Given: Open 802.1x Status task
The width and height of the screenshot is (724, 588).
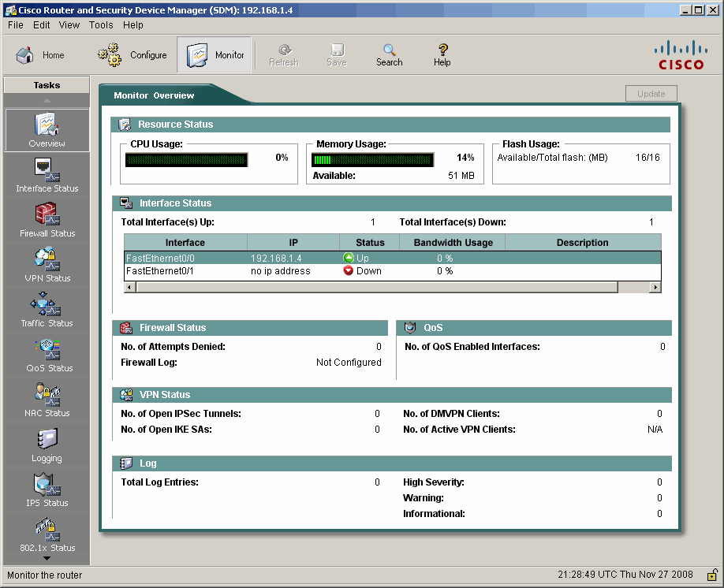Looking at the screenshot, I should 47,535.
